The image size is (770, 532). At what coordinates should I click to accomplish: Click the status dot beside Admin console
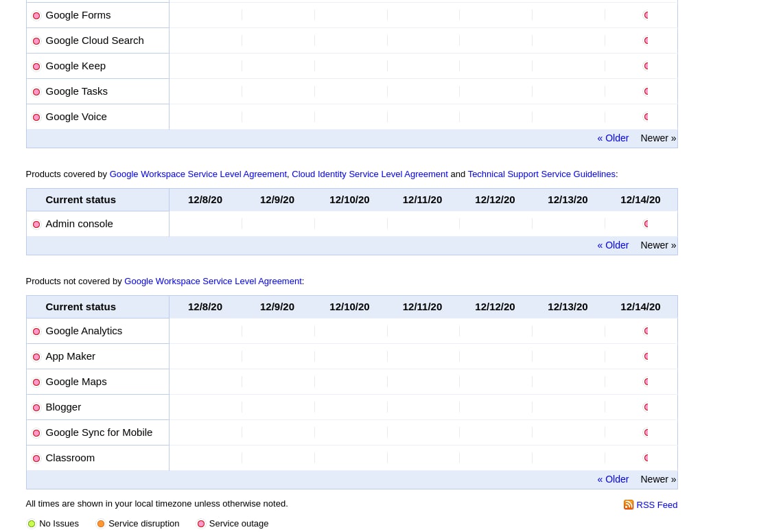click(x=36, y=224)
